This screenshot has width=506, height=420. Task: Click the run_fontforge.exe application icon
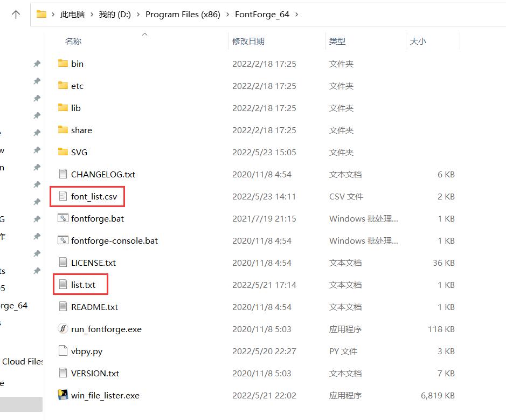[x=63, y=329]
